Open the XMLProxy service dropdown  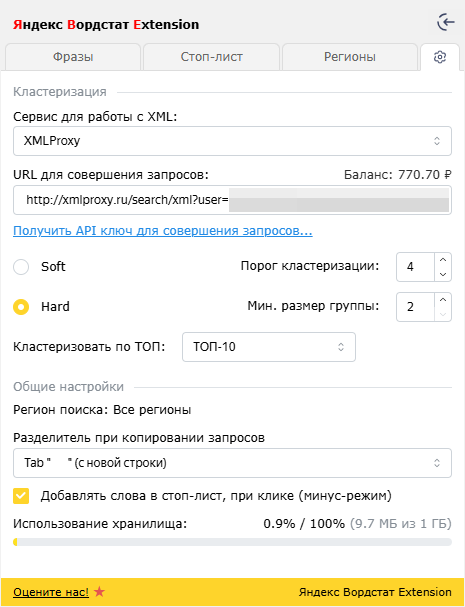point(232,141)
